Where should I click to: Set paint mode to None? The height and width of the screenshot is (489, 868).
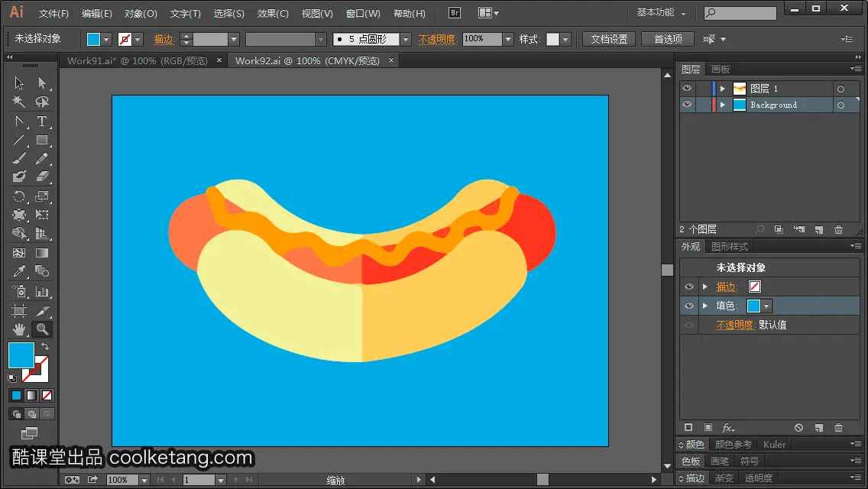(47, 396)
